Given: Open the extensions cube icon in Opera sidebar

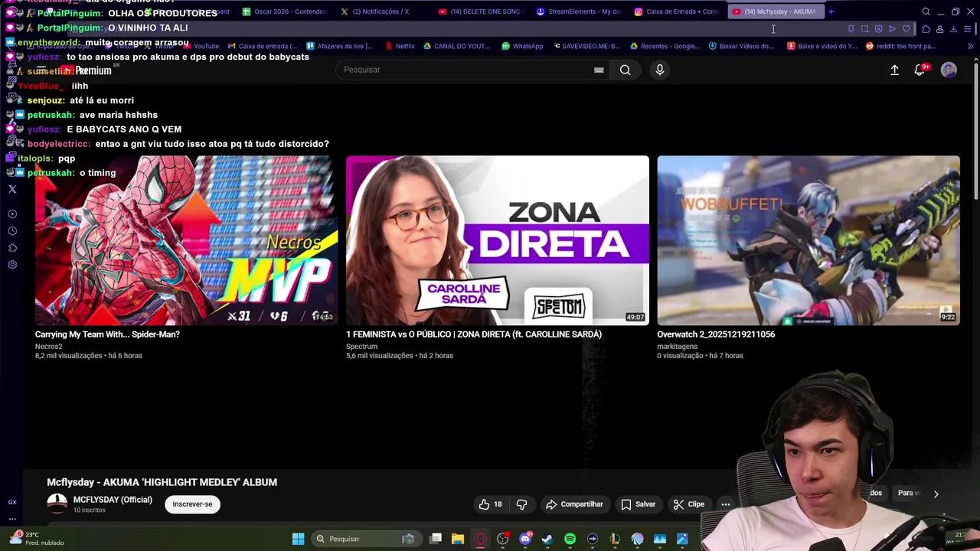Looking at the screenshot, I should (x=12, y=248).
